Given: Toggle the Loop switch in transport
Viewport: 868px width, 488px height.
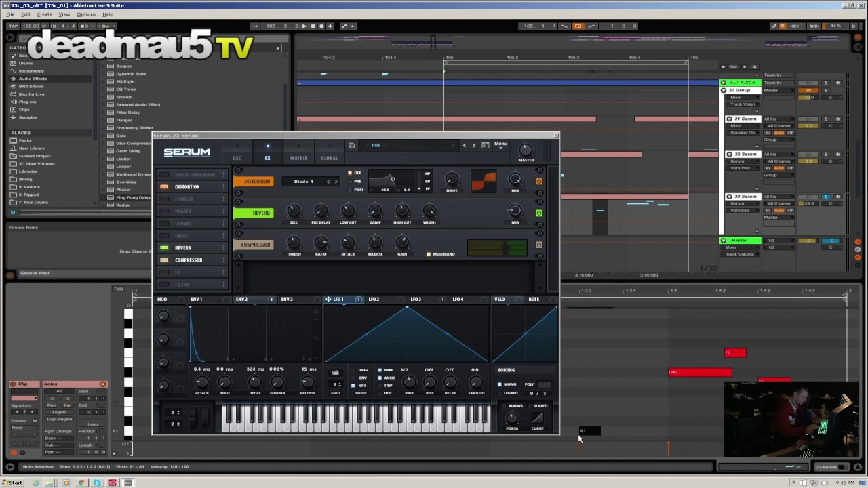Looking at the screenshot, I should pos(578,26).
